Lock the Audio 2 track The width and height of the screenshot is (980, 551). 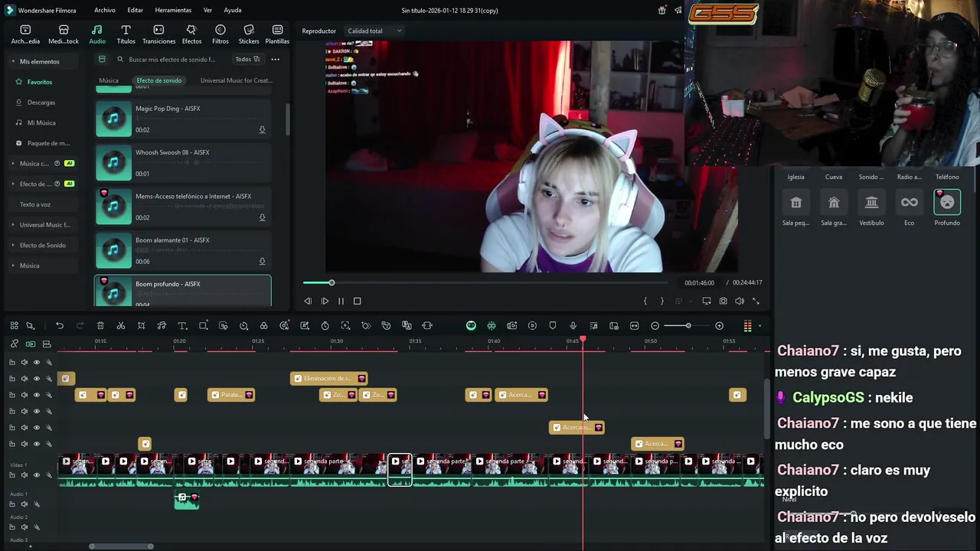point(11,527)
